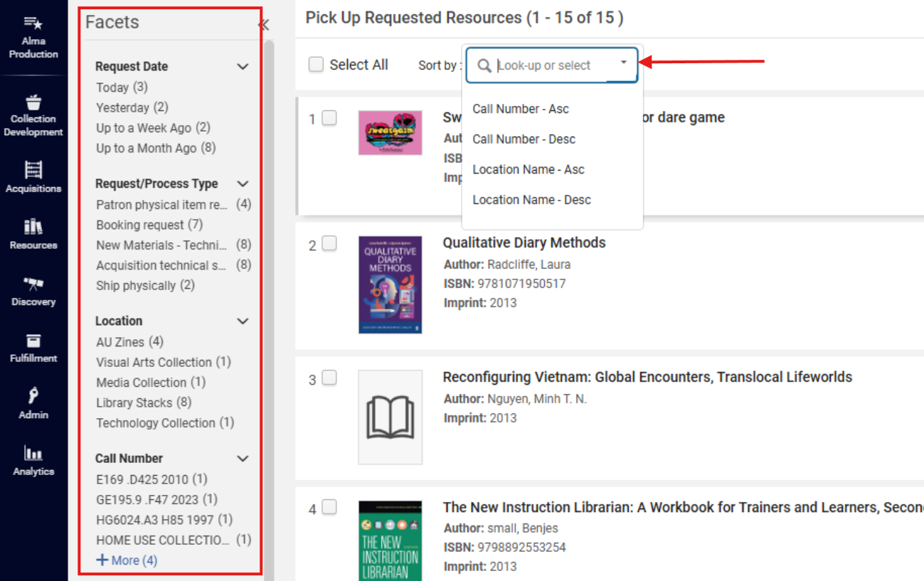924x581 pixels.
Task: Open the Admin key icon
Action: [x=33, y=396]
